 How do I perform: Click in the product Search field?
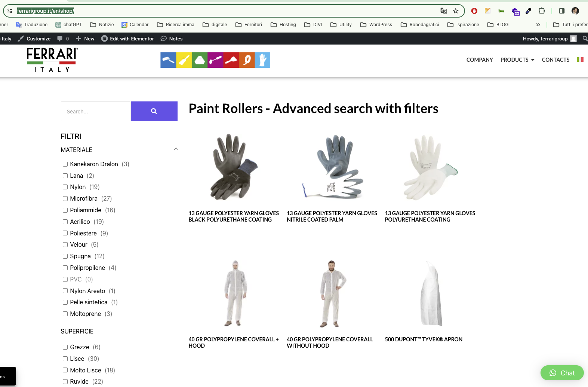(x=96, y=111)
